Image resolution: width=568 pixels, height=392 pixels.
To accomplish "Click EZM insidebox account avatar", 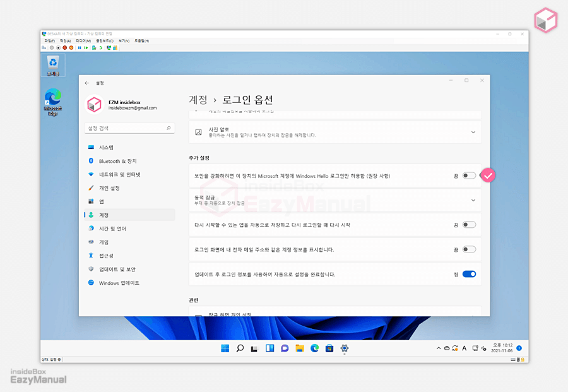I will click(94, 104).
